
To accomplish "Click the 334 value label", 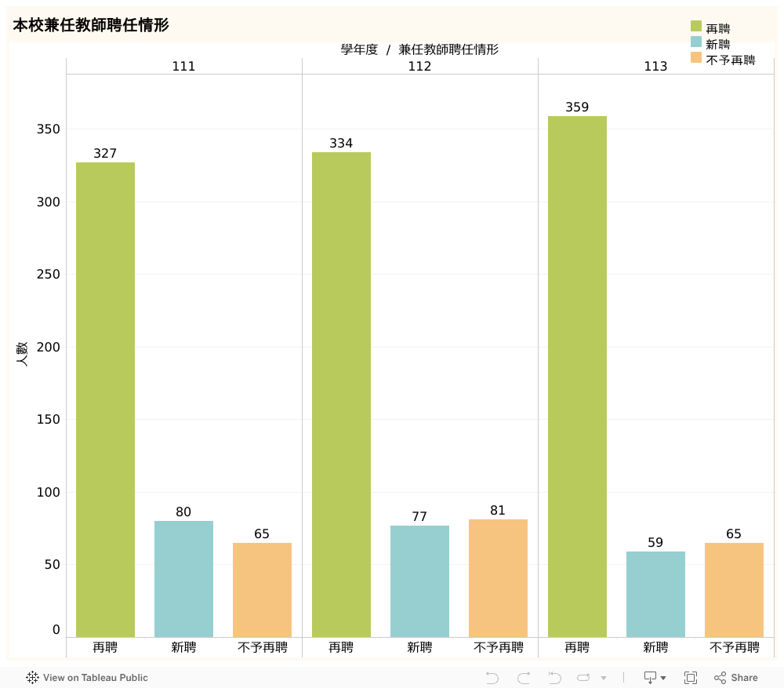I will click(342, 143).
